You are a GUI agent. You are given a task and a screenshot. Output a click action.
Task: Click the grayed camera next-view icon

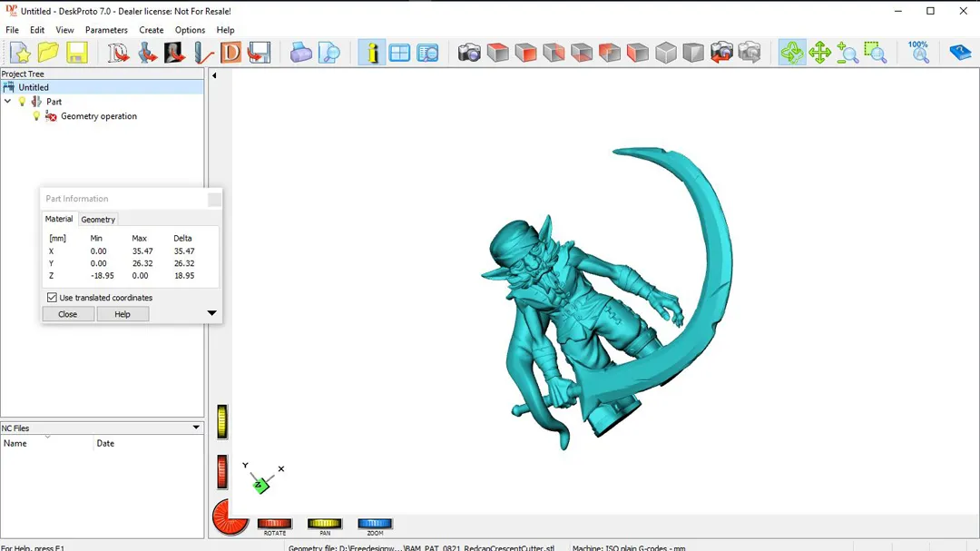[x=750, y=53]
